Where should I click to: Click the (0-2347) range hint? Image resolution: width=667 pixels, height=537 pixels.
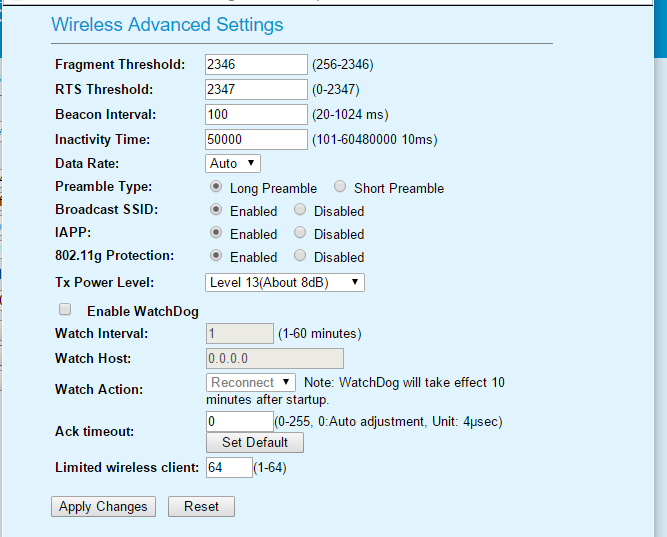point(336,90)
